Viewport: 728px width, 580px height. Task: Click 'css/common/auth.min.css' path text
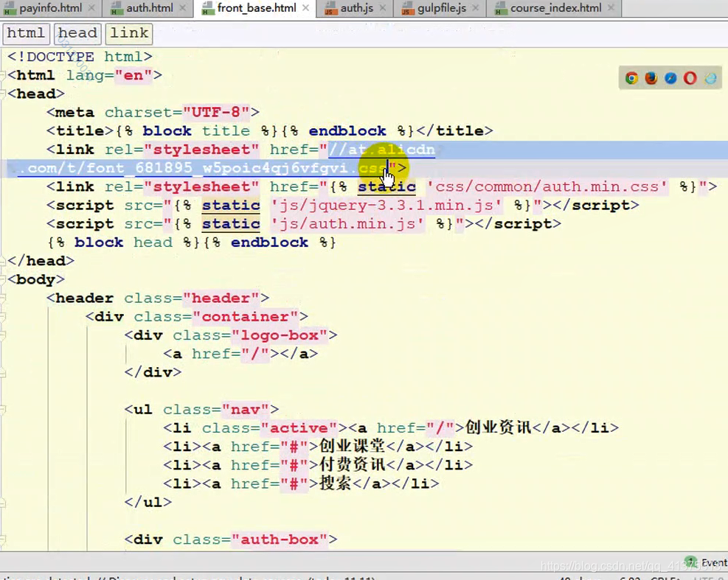point(547,186)
